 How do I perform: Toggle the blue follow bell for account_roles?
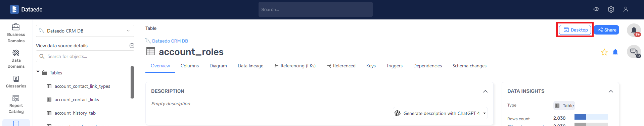point(615,52)
